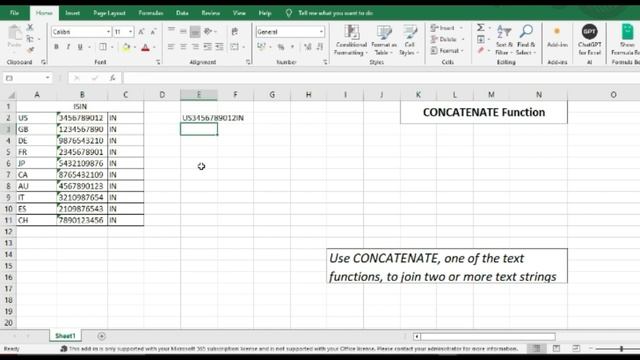Toggle Underline formatting
This screenshot has height=360, width=640.
(x=80, y=47)
